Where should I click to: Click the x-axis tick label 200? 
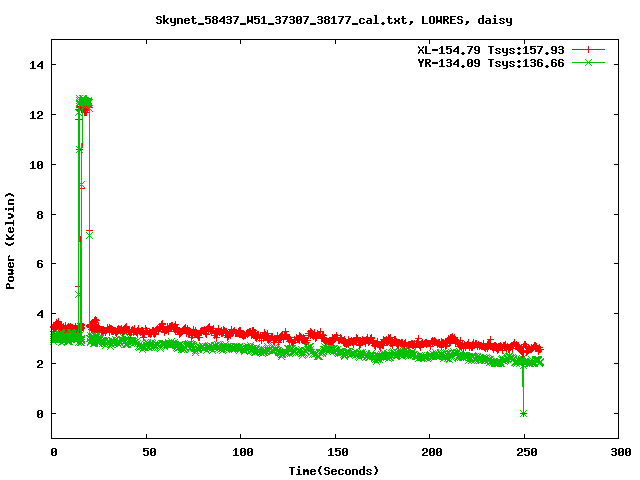(x=432, y=452)
